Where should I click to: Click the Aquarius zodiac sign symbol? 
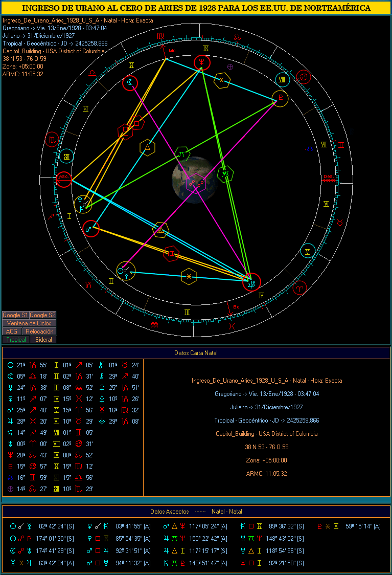(x=154, y=324)
